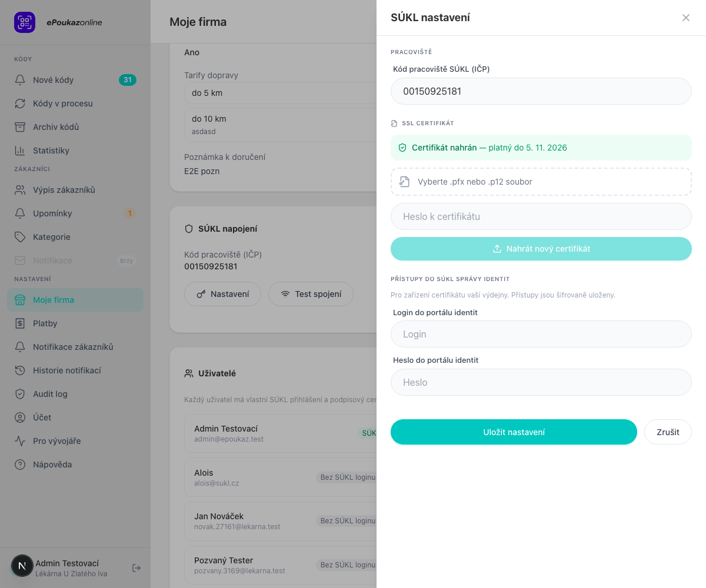Click the shield icon for Audit log

pyautogui.click(x=20, y=394)
